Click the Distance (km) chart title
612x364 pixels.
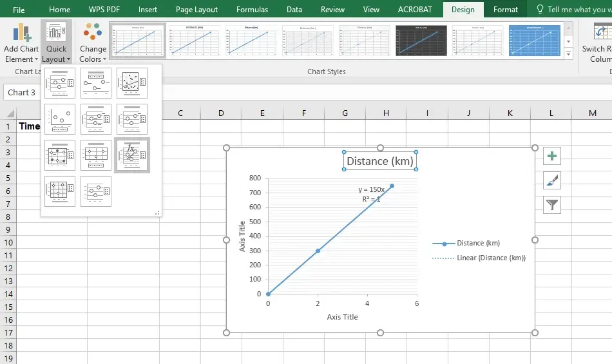pyautogui.click(x=379, y=161)
